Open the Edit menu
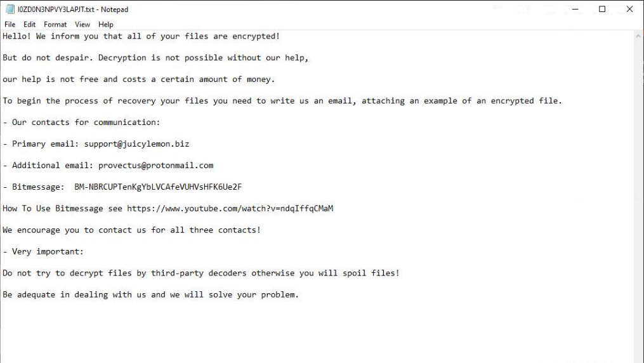The image size is (644, 363). click(x=30, y=25)
